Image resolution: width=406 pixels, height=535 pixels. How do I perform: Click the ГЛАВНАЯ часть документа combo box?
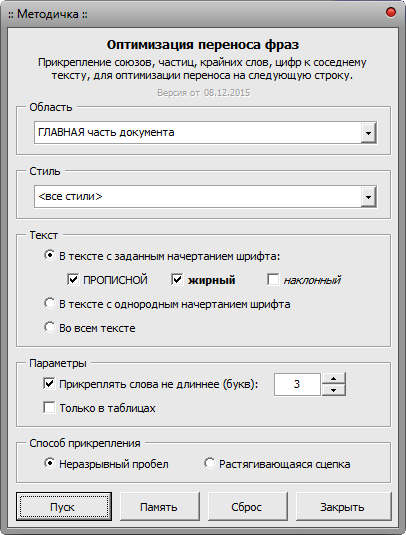tap(205, 133)
